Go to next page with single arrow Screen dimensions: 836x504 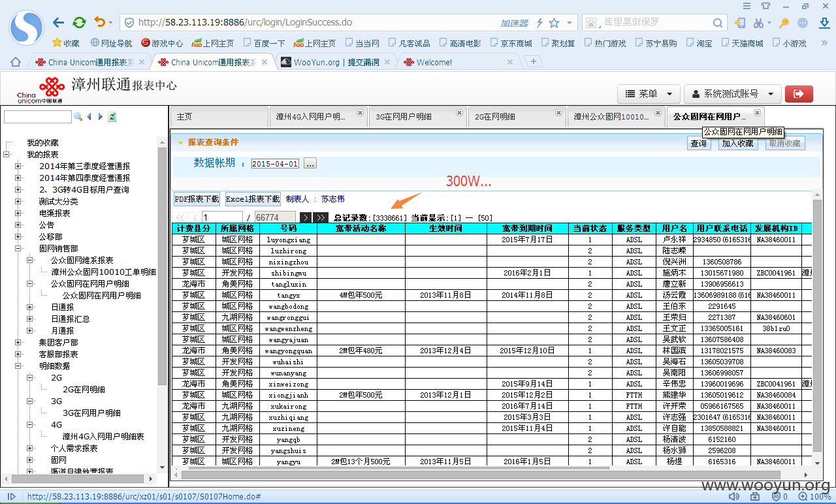[x=305, y=217]
